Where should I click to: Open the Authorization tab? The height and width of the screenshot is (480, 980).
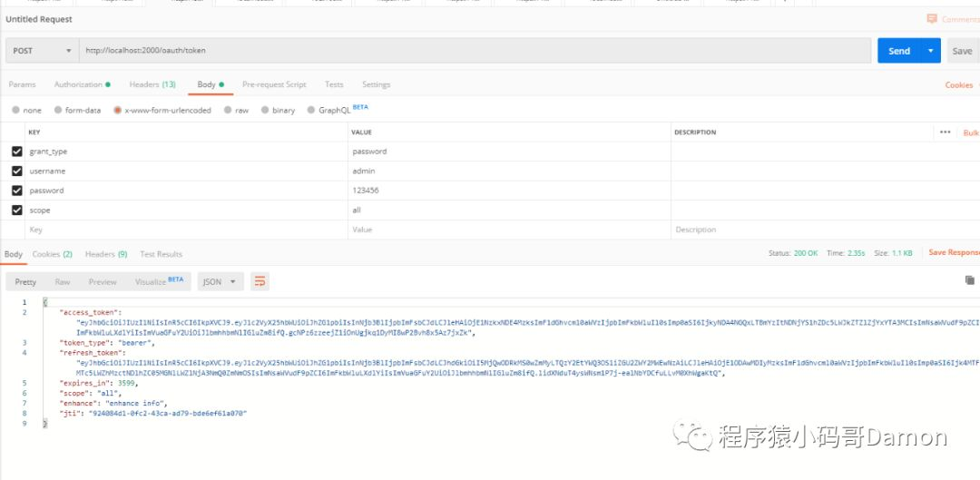coord(82,84)
